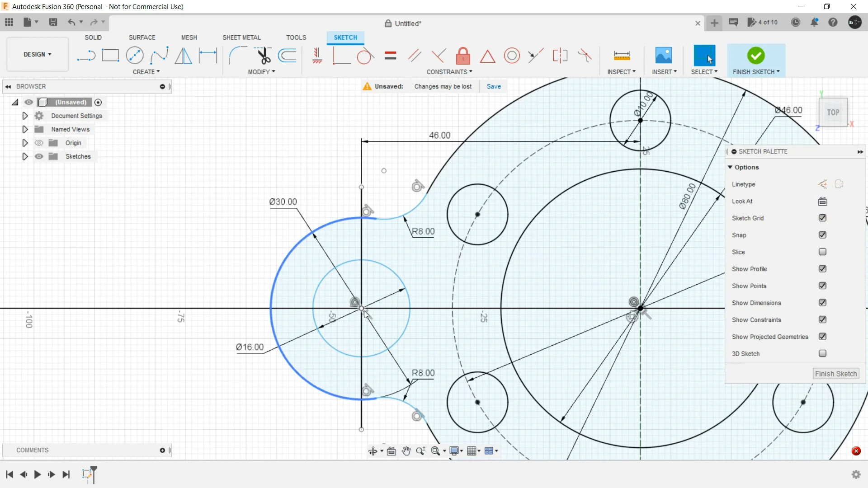Screen dimensions: 868x488
Task: Toggle the Show Dimensions checkbox
Action: [x=823, y=303]
